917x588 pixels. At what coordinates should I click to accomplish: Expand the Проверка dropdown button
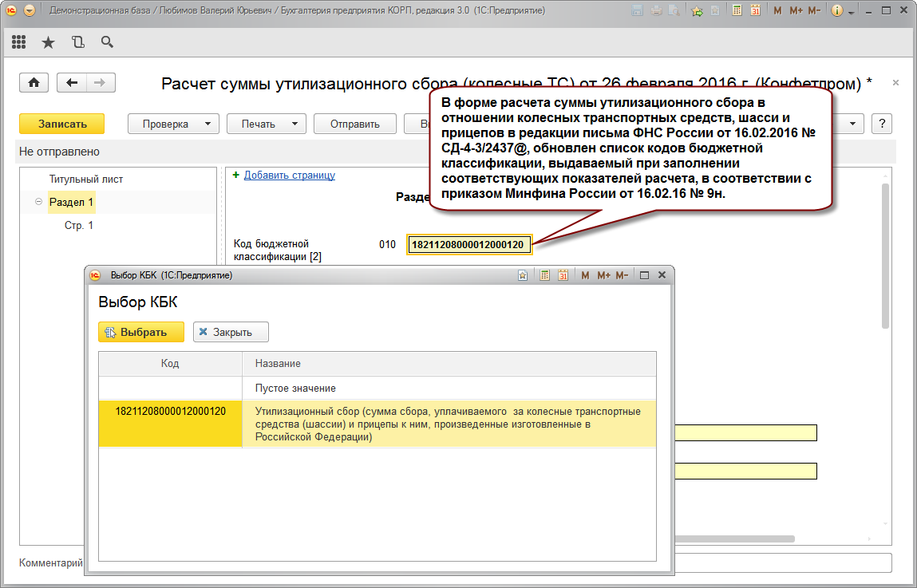(173, 124)
